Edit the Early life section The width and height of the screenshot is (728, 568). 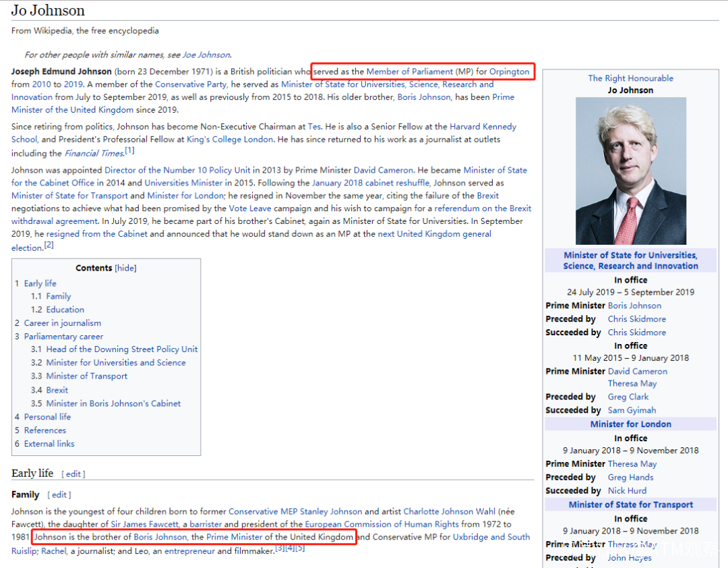point(73,474)
